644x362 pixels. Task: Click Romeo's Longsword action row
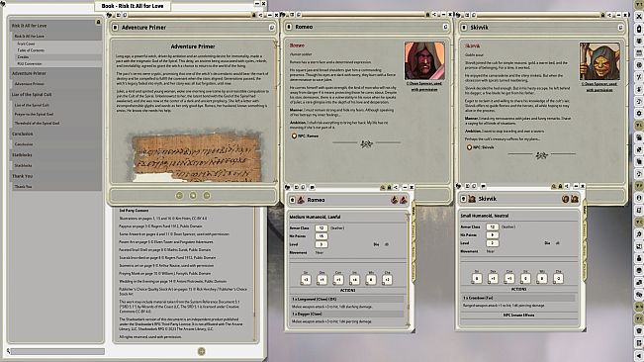coord(347,300)
